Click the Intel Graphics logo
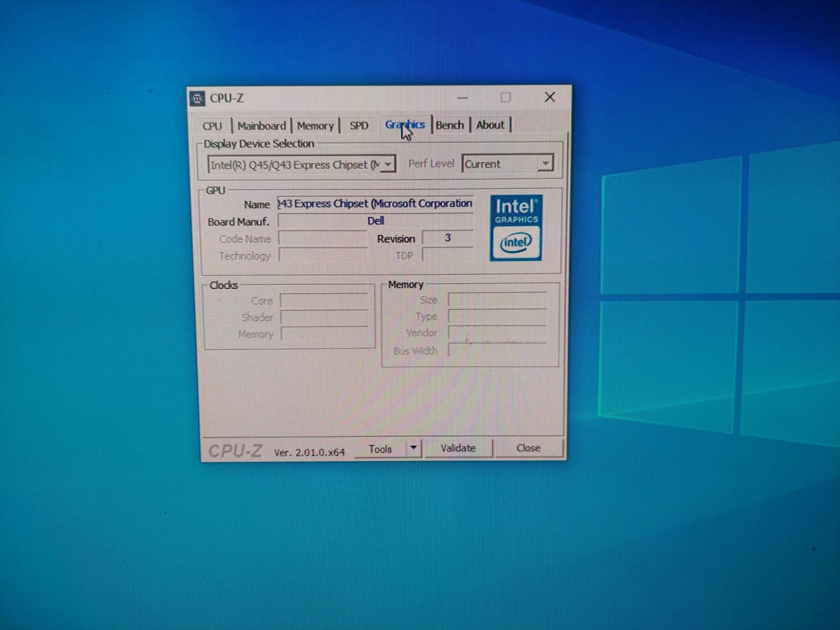The height and width of the screenshot is (630, 840). [516, 228]
